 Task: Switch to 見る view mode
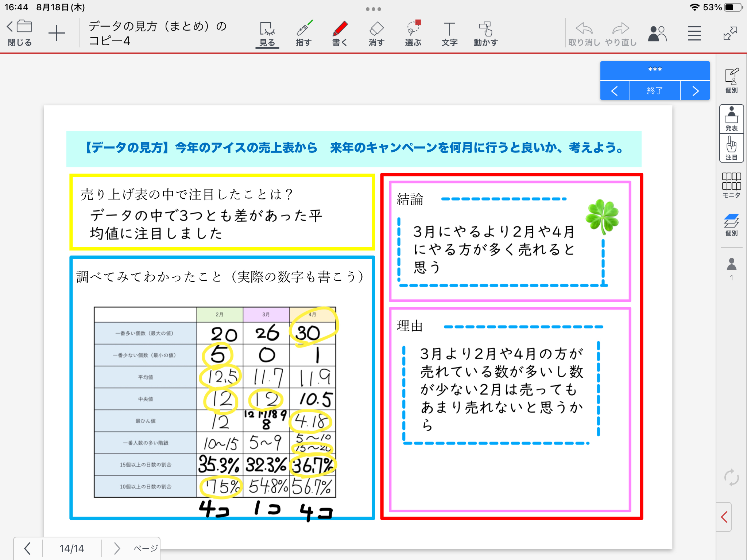[x=267, y=34]
